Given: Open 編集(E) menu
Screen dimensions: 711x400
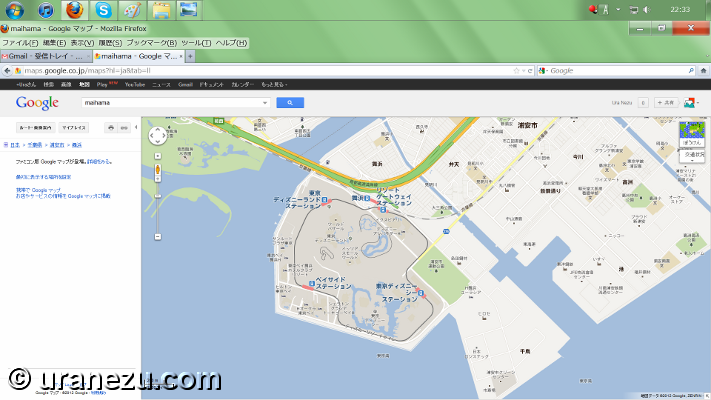Looking at the screenshot, I should click(x=54, y=43).
